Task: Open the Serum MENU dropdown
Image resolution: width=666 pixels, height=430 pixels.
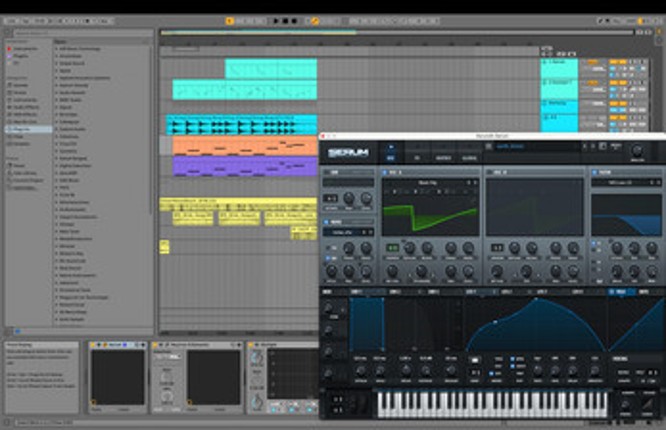Action: pyautogui.click(x=615, y=147)
